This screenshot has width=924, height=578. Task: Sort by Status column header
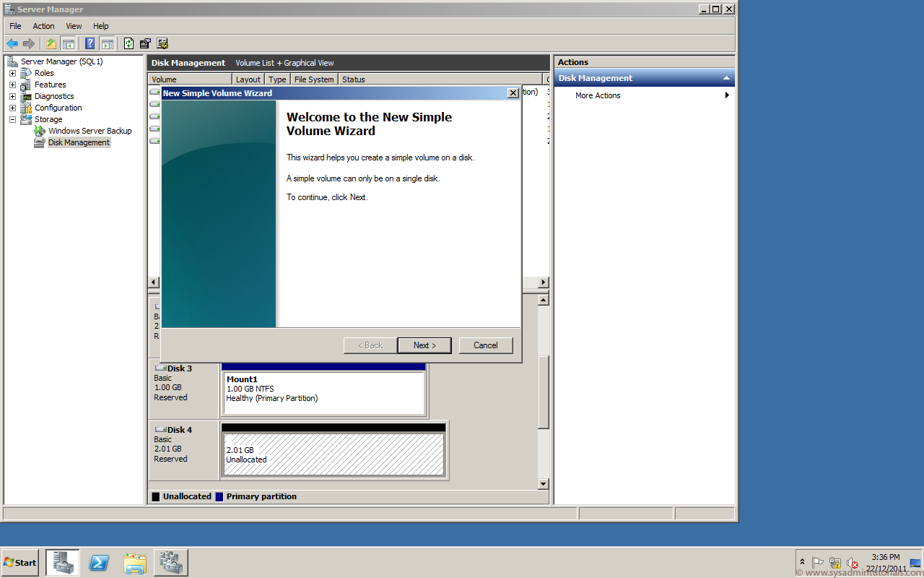[x=440, y=79]
